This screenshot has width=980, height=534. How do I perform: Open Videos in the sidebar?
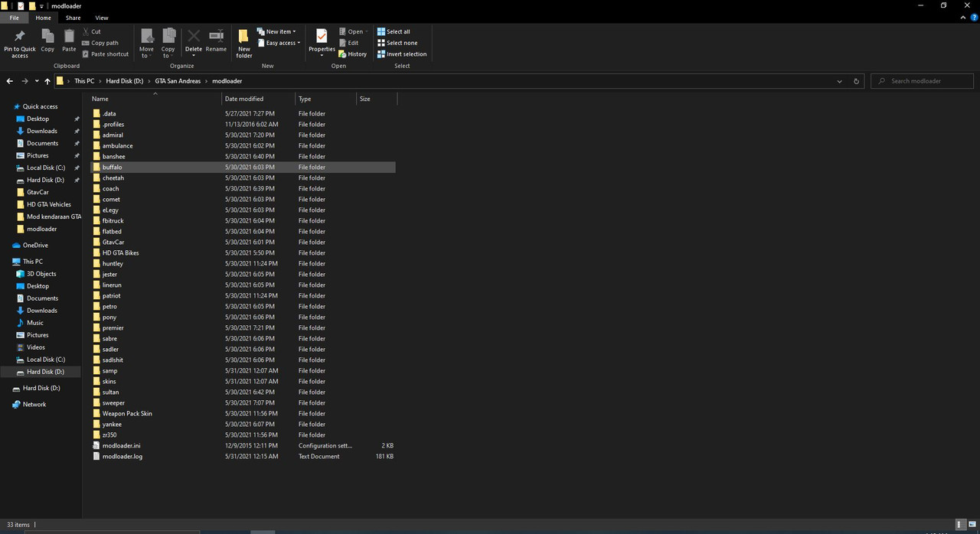tap(36, 347)
